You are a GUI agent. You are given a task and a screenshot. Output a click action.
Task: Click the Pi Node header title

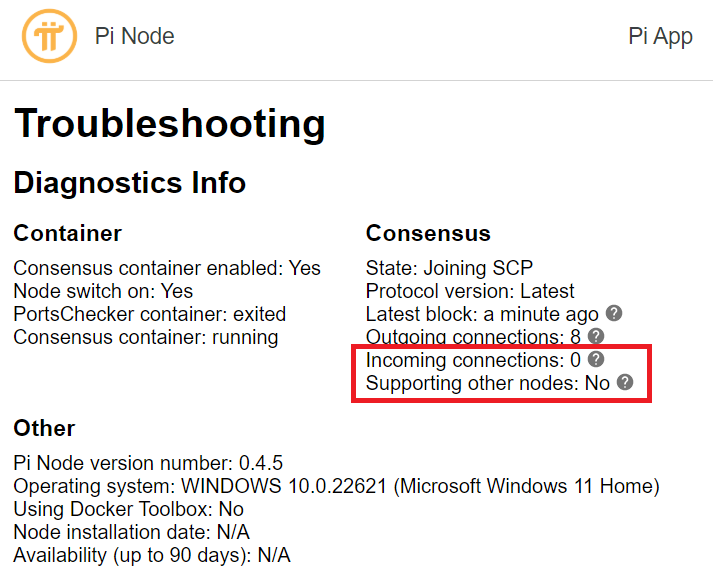[x=134, y=37]
